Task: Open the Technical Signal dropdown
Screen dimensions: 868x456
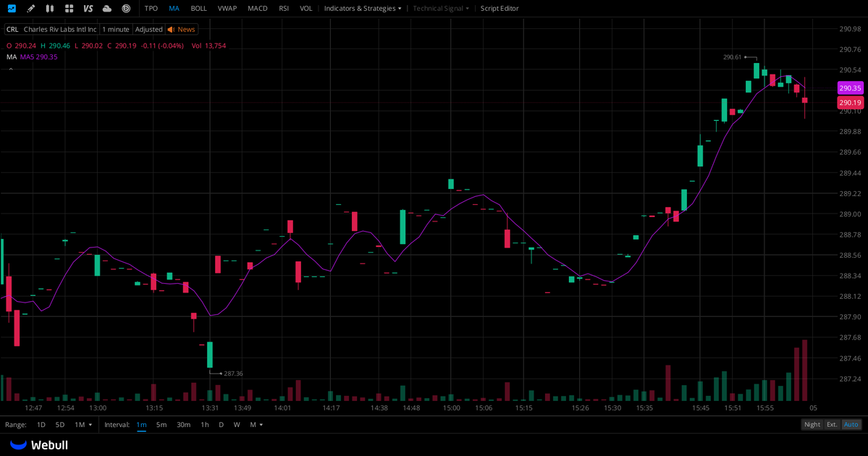Action: click(441, 8)
